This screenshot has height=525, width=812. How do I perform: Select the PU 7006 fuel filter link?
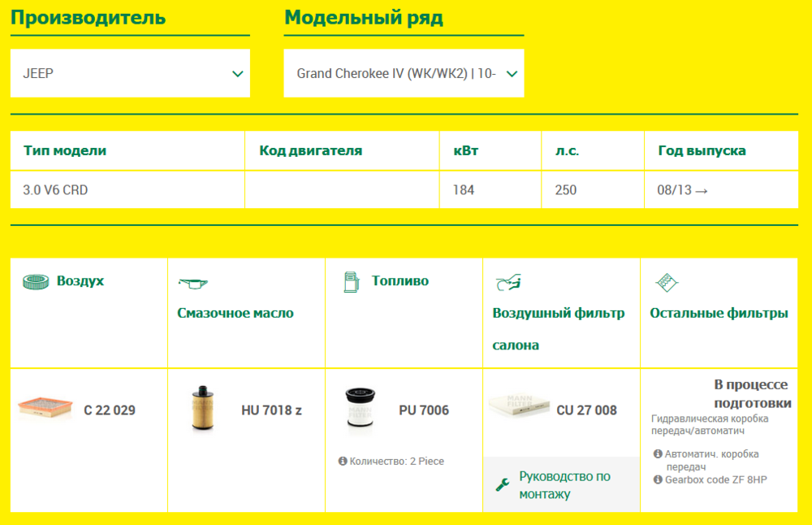pos(424,410)
